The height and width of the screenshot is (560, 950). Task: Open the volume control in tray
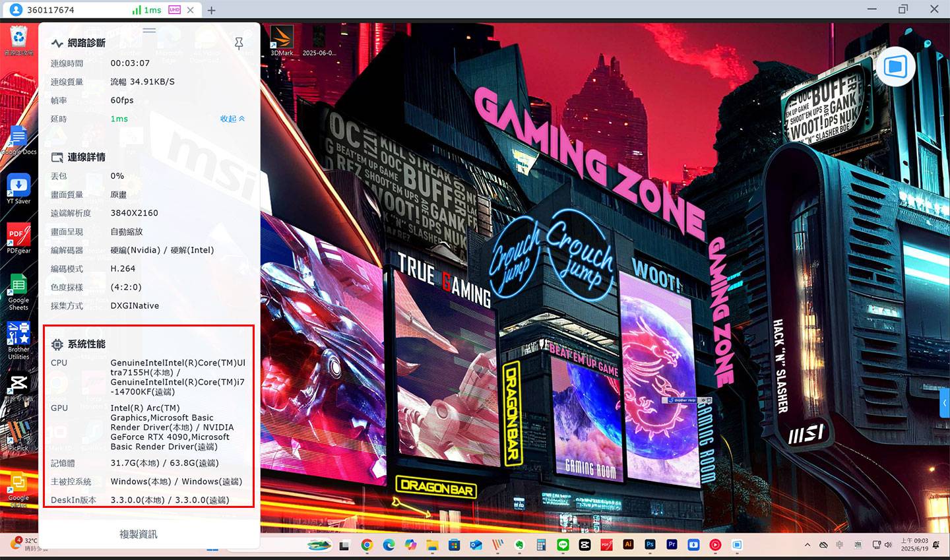point(888,545)
